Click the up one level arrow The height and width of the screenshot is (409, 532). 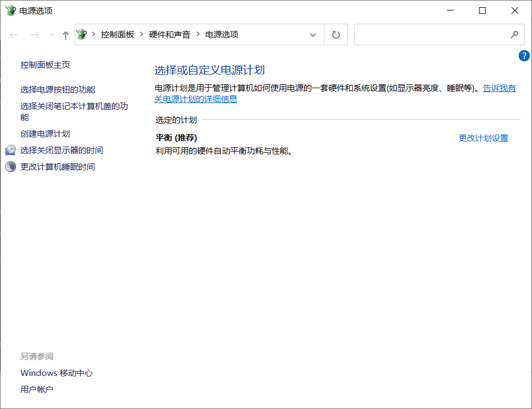click(65, 34)
